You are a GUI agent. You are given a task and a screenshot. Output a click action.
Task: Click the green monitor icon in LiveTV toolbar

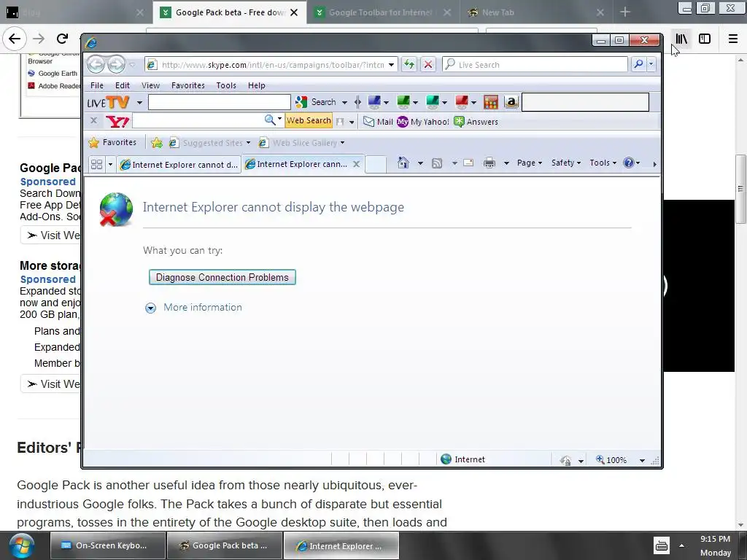(403, 102)
